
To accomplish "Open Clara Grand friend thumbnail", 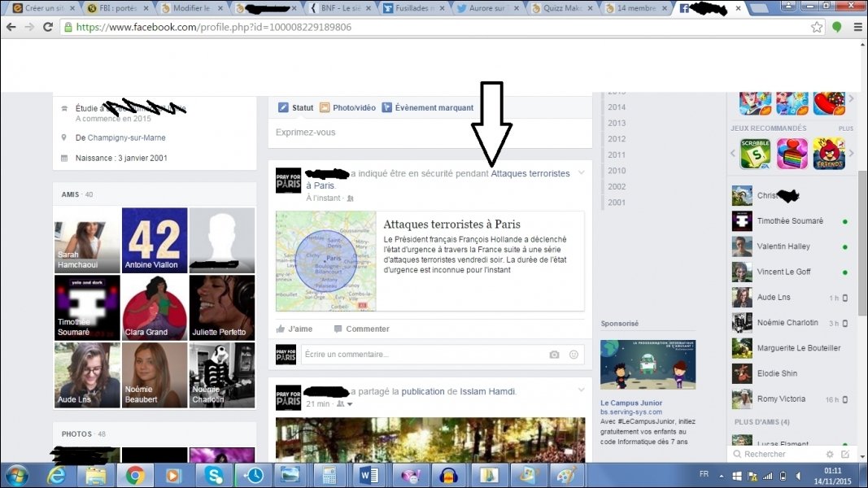I will 155,307.
